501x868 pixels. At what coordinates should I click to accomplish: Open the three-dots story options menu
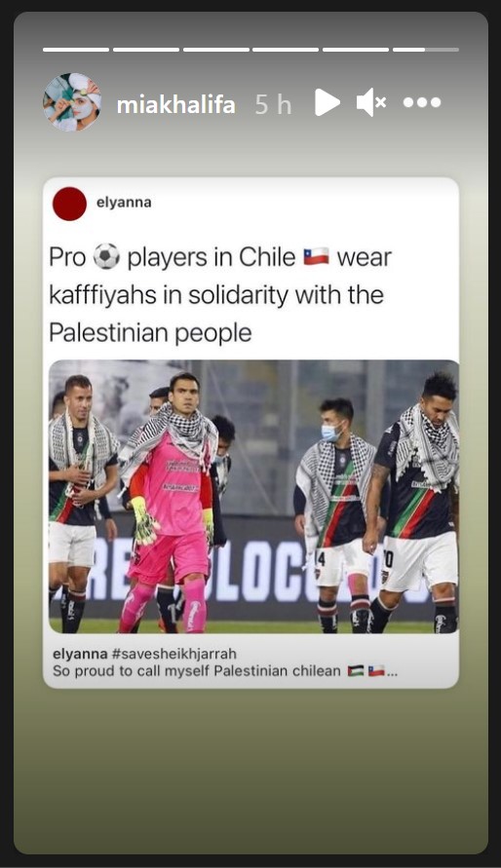pos(422,102)
